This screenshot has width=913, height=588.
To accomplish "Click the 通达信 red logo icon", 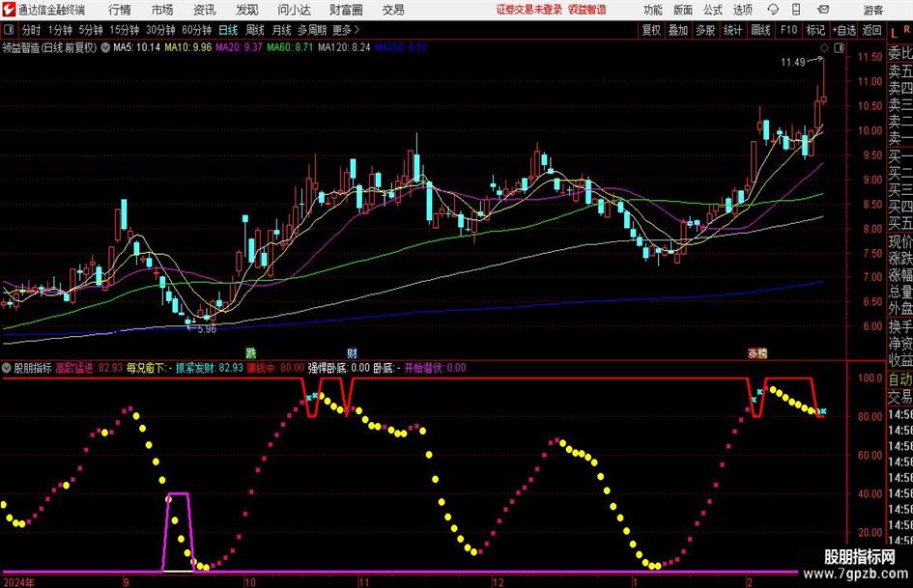I will click(x=9, y=10).
